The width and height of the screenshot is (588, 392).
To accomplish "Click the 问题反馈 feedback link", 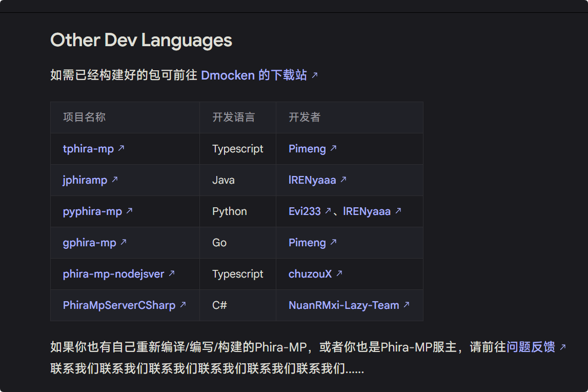I will (531, 347).
